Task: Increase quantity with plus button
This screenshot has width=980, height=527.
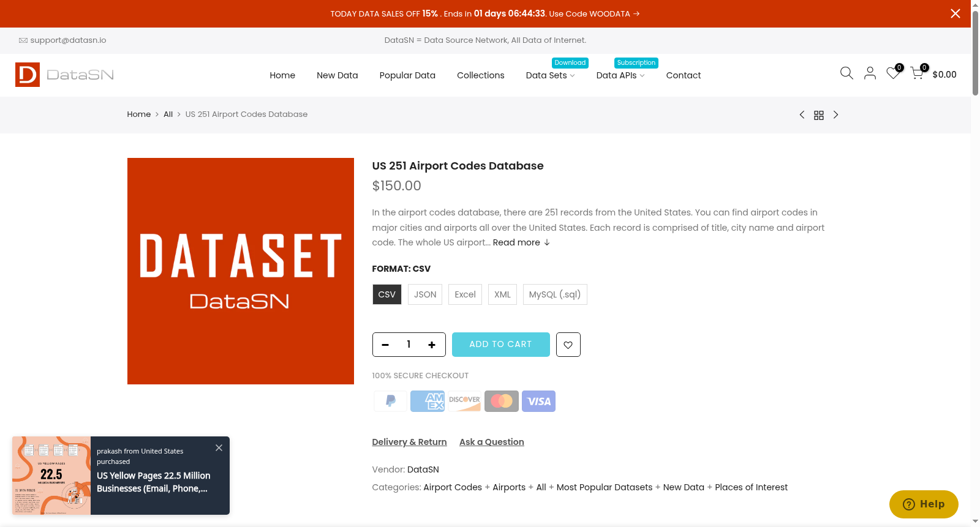Action: (x=432, y=345)
